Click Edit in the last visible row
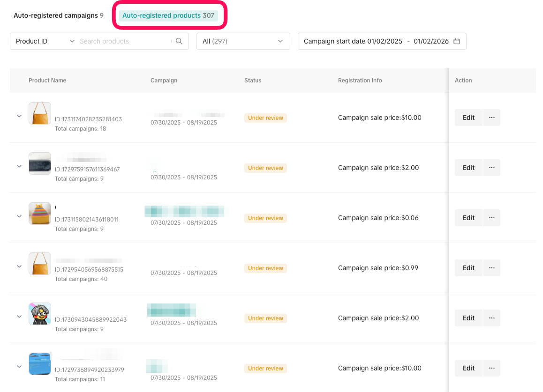The height and width of the screenshot is (392, 543). point(468,368)
